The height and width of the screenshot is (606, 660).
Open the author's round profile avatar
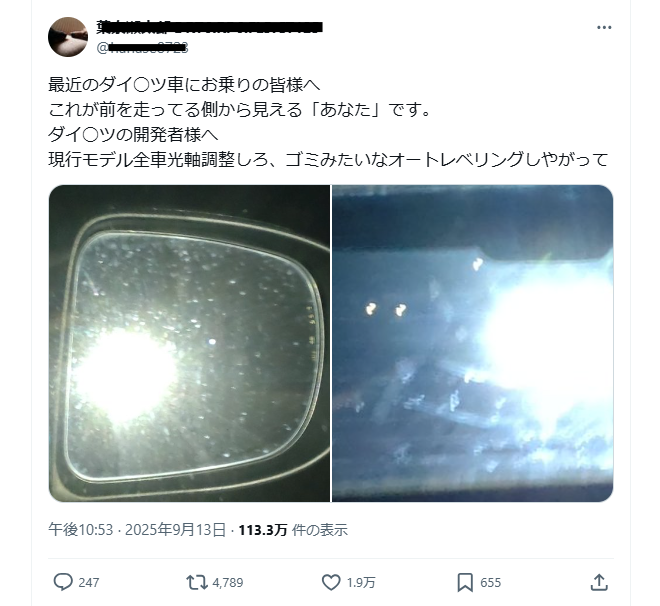point(68,37)
